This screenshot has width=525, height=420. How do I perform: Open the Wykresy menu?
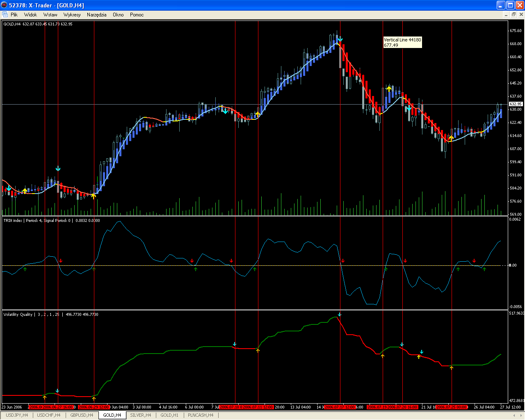tap(72, 14)
